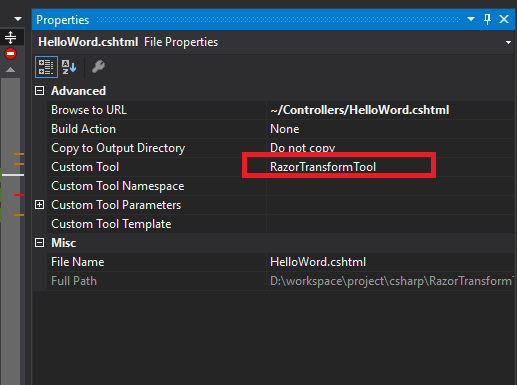The width and height of the screenshot is (517, 385).
Task: Click the split editor handle icon
Action: [x=11, y=37]
